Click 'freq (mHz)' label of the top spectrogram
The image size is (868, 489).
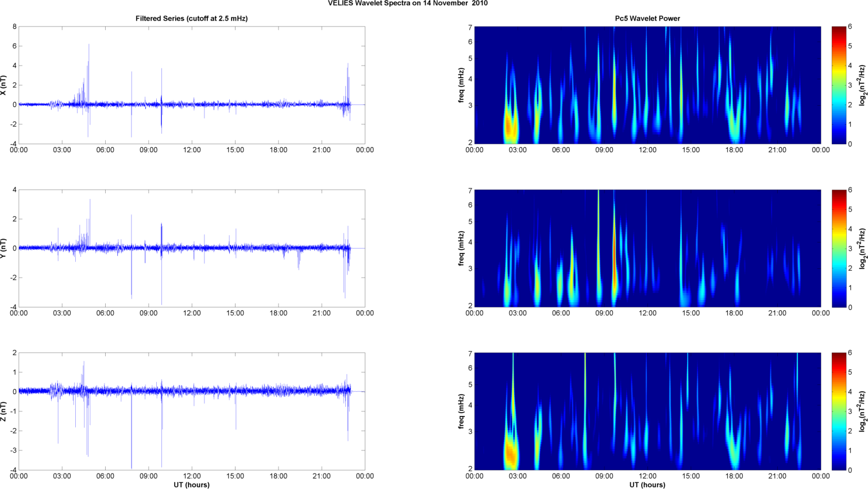tap(461, 85)
